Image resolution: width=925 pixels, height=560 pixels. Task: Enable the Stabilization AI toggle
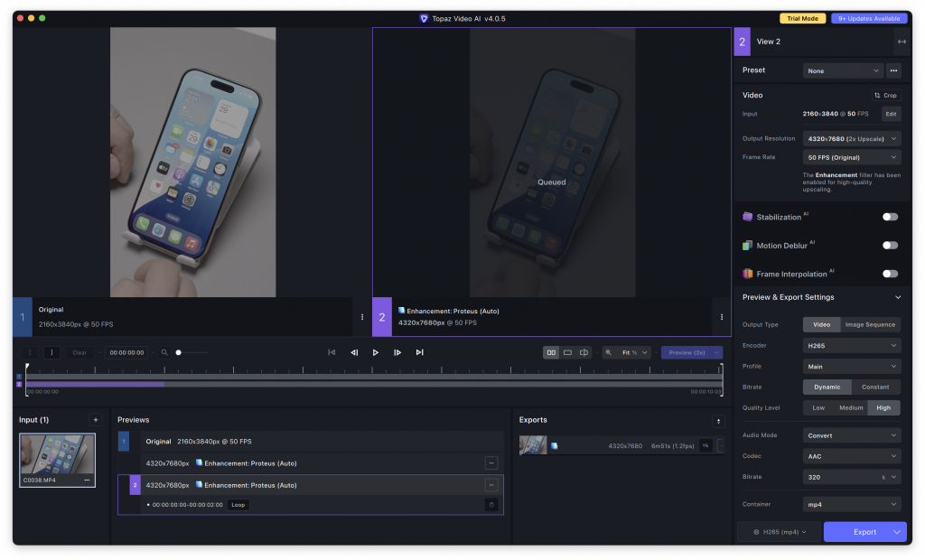(890, 217)
